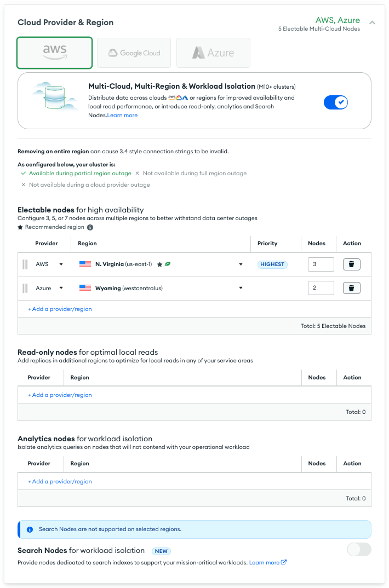Open the Search Nodes Learn more link
The width and height of the screenshot is (389, 588).
tap(267, 562)
